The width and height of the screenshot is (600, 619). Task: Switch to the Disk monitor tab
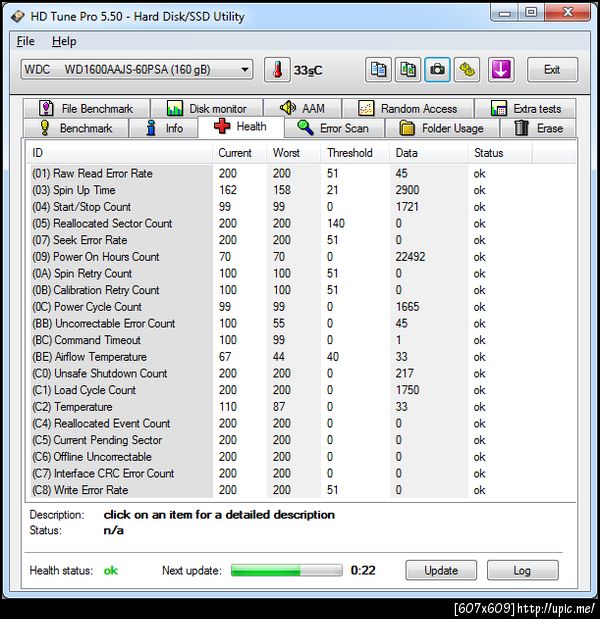207,109
